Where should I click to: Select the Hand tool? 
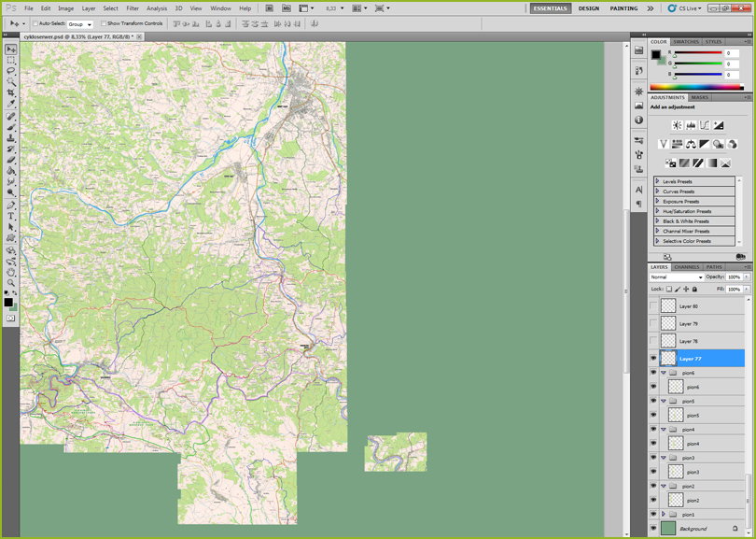[x=10, y=273]
